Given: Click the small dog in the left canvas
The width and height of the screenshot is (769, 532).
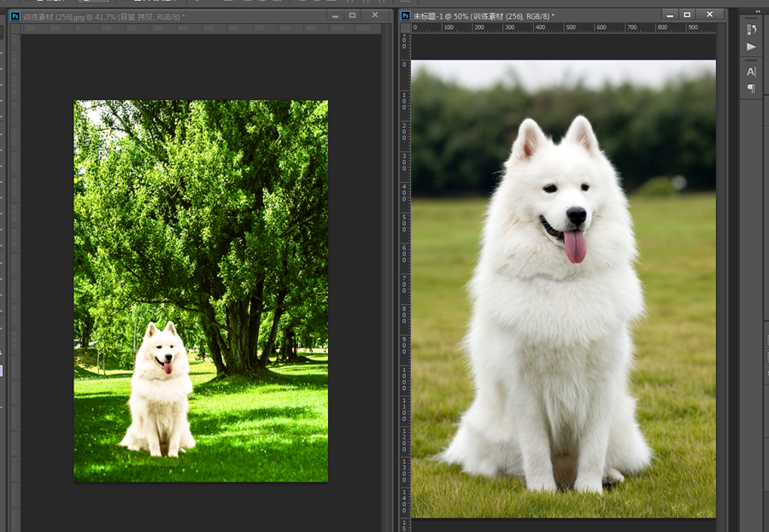Looking at the screenshot, I should tap(159, 393).
